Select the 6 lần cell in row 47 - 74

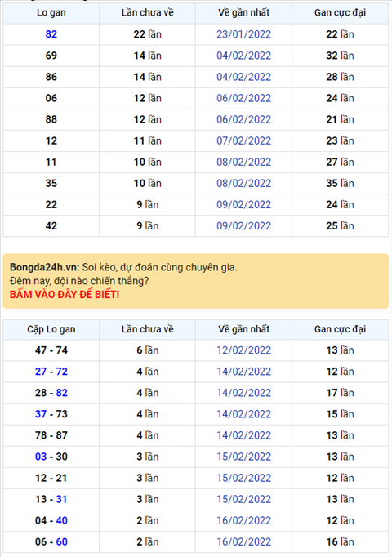pyautogui.click(x=147, y=350)
